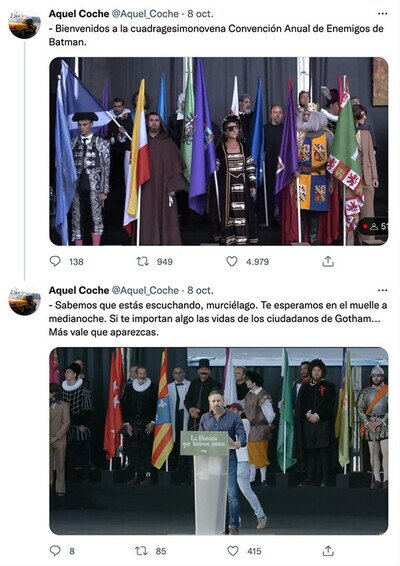Retweet the second tweet with 85 retweets
The width and height of the screenshot is (400, 566).
click(x=141, y=551)
